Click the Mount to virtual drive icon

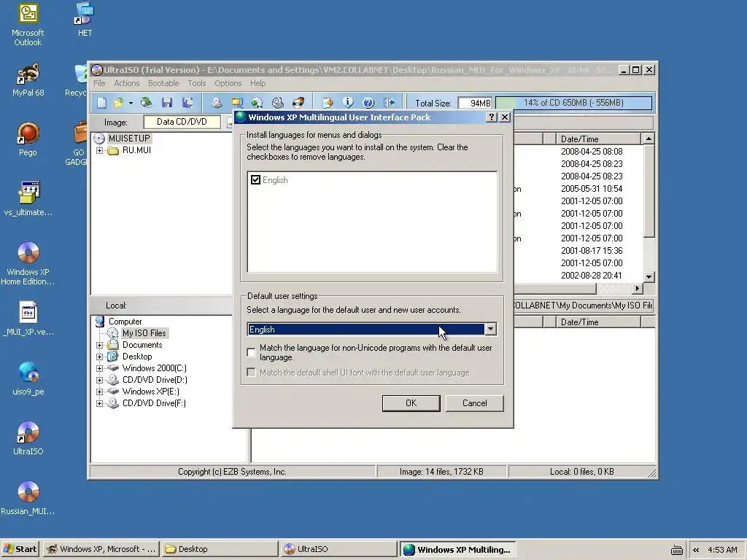258,102
